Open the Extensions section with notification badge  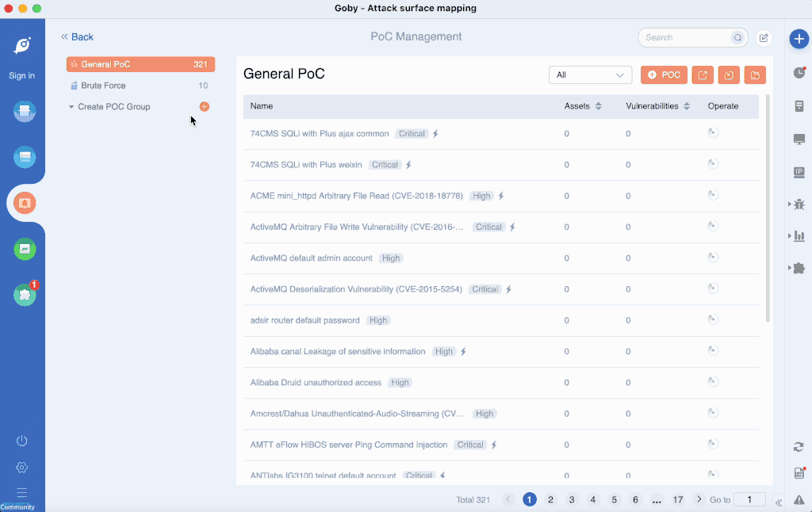25,295
